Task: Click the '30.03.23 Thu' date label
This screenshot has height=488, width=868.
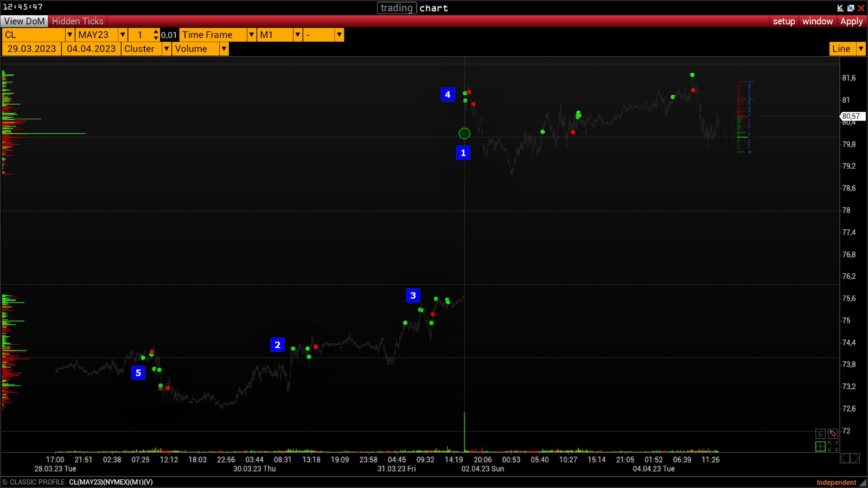Action: (254, 469)
